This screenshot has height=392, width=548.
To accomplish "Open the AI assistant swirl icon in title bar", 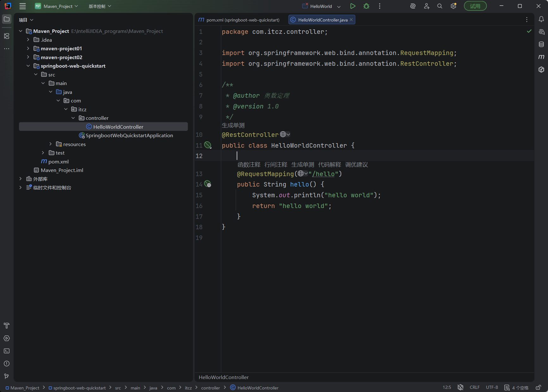I will click(x=413, y=6).
